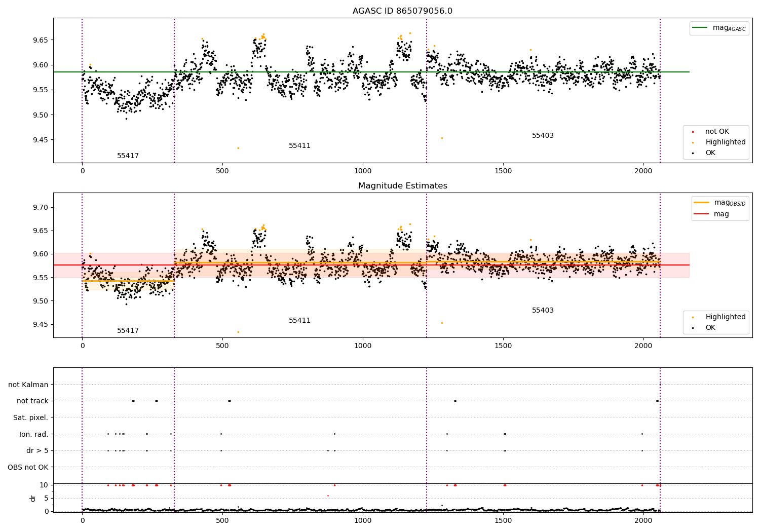Select the orange mag OBSID legend line
The width and height of the screenshot is (760, 532).
(x=702, y=203)
